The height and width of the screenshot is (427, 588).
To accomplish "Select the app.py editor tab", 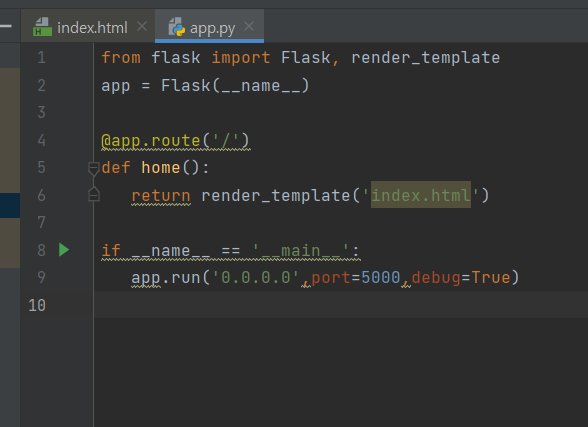I will [x=209, y=27].
